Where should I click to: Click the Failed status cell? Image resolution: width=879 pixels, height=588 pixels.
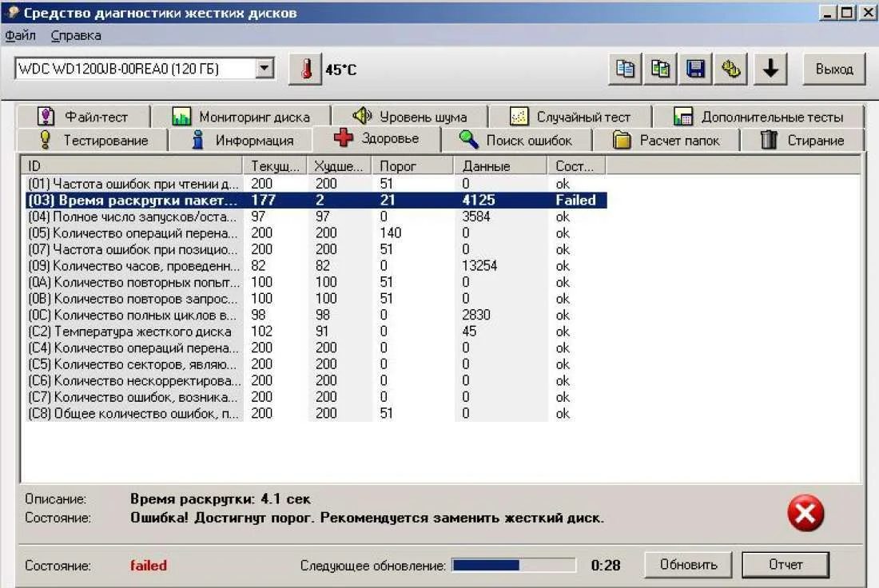(x=575, y=200)
